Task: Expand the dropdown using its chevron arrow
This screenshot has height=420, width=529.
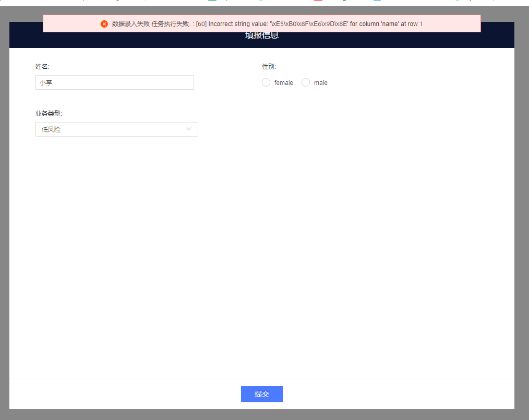Action: 189,129
